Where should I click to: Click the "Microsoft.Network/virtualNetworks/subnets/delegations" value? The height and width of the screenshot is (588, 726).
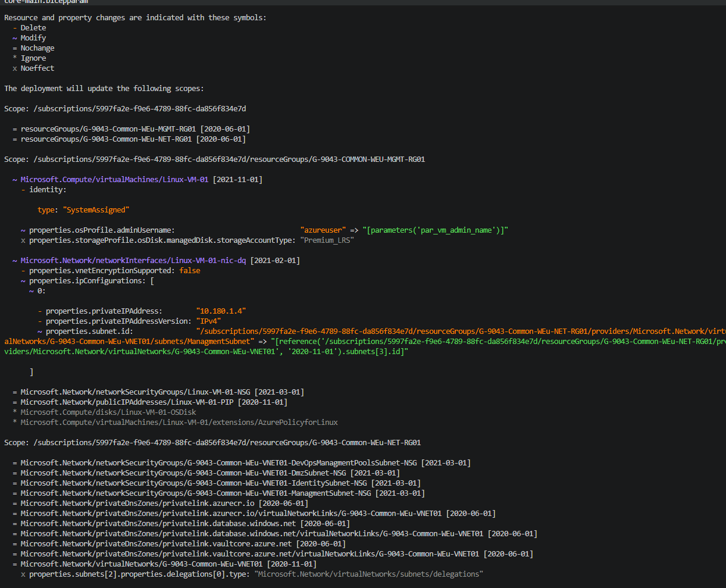pyautogui.click(x=368, y=574)
